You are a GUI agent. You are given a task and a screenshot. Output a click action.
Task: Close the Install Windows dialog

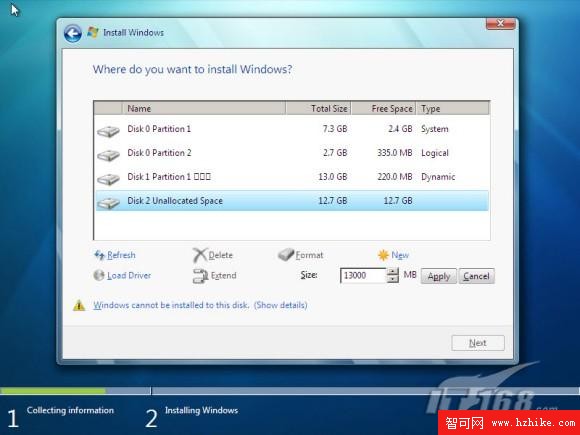click(x=500, y=23)
